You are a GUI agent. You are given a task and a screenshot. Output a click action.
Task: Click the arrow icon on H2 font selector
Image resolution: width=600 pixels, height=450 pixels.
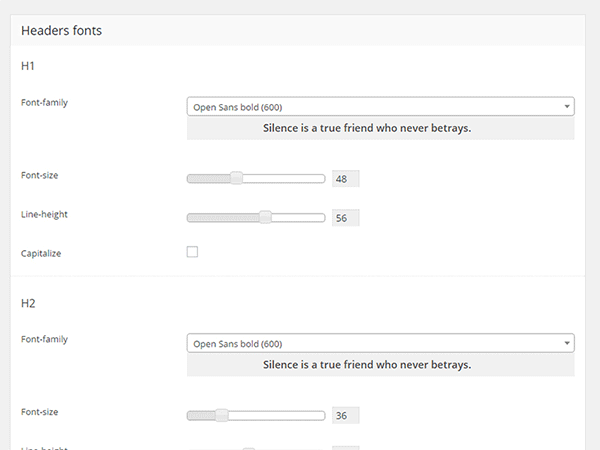coord(567,343)
